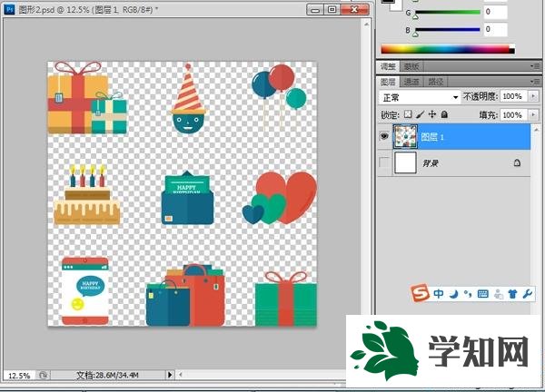Hide 图层 1 using its eye icon

(384, 136)
